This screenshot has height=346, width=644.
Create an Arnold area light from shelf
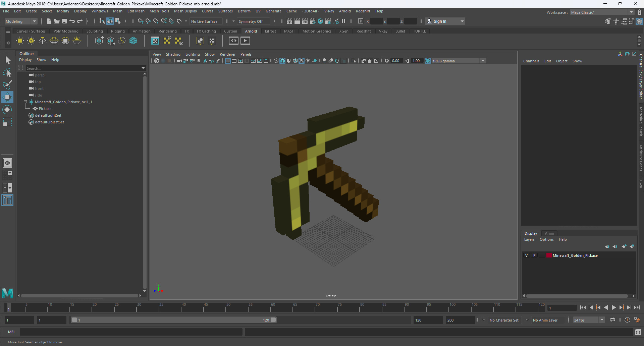[x=20, y=41]
